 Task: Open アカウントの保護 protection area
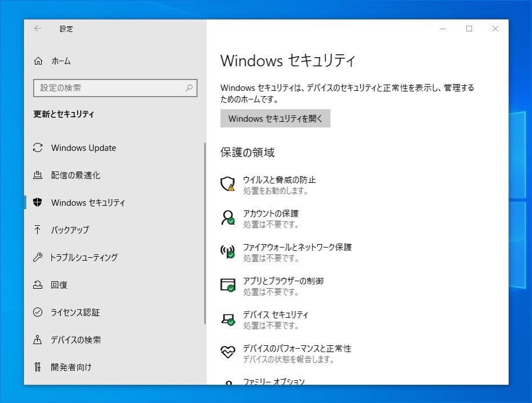coord(271,214)
